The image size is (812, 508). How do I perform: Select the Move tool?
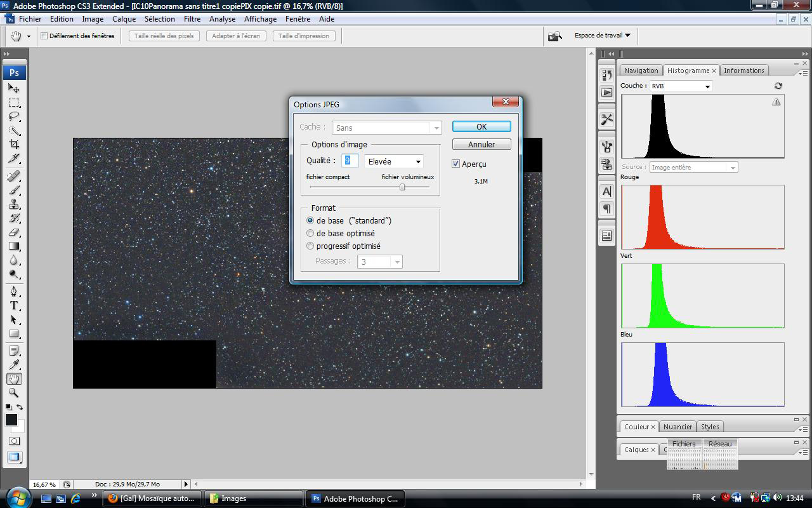tap(14, 89)
